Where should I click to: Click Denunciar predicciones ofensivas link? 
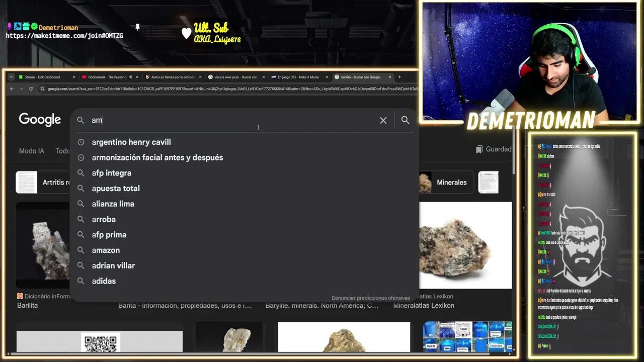pos(371,298)
